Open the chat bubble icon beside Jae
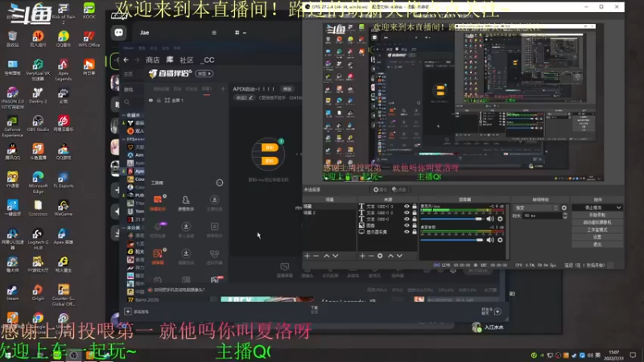644x362 pixels. 118,32
